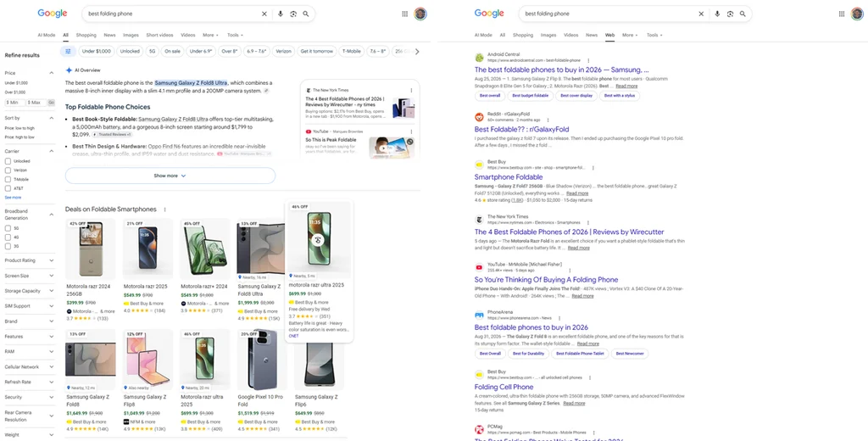Clear the search box on the All results page

click(264, 14)
